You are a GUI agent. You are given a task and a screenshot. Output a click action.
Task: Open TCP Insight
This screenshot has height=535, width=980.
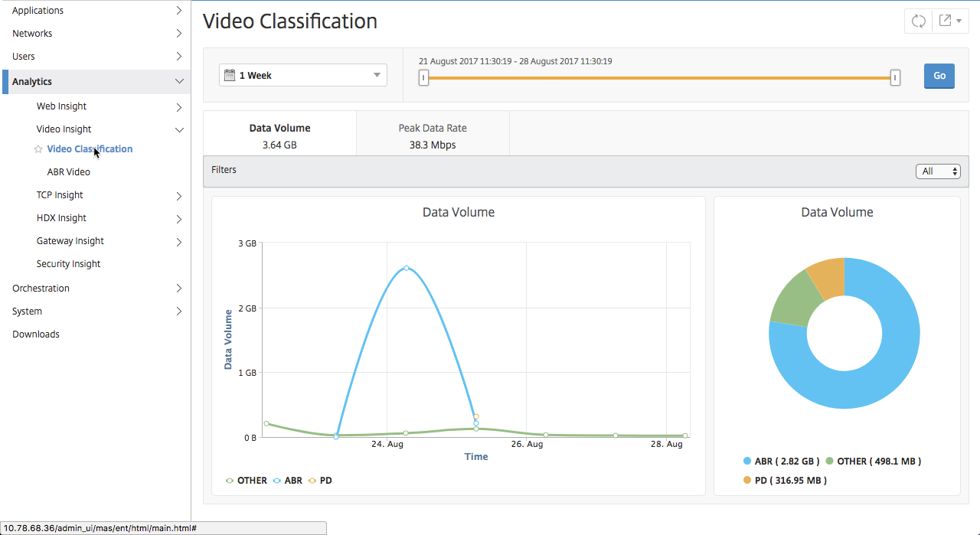click(60, 195)
